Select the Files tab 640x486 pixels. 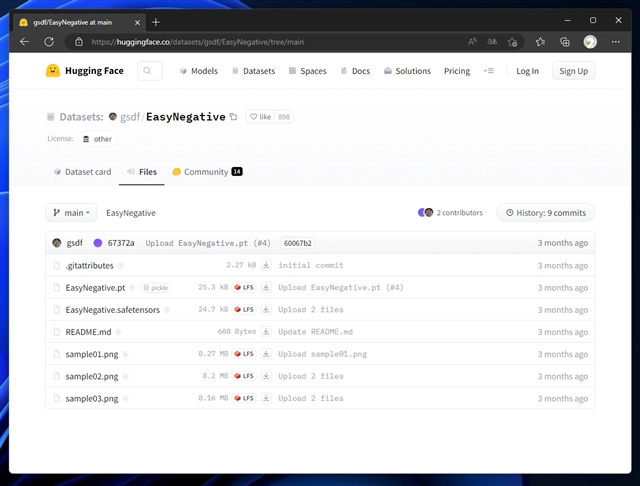[142, 172]
